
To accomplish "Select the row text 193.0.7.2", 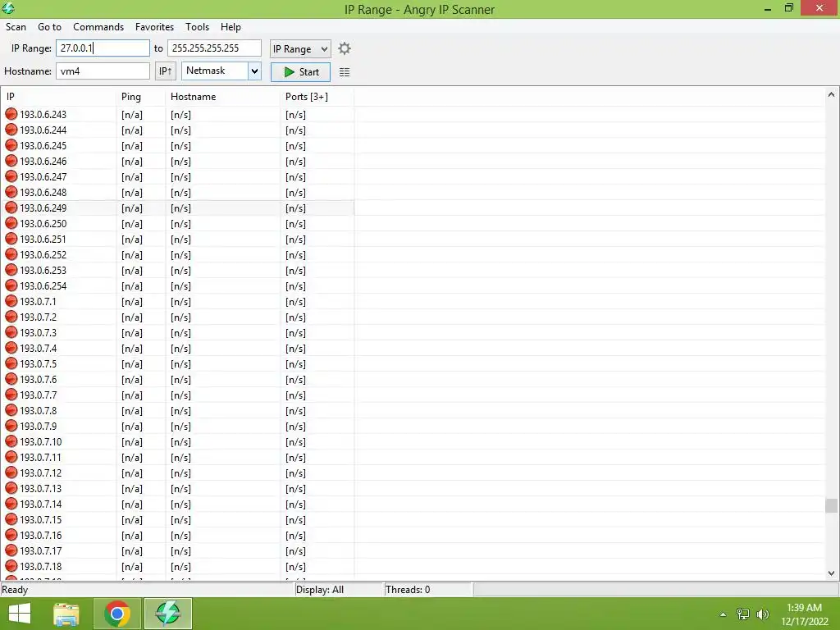I will (38, 317).
